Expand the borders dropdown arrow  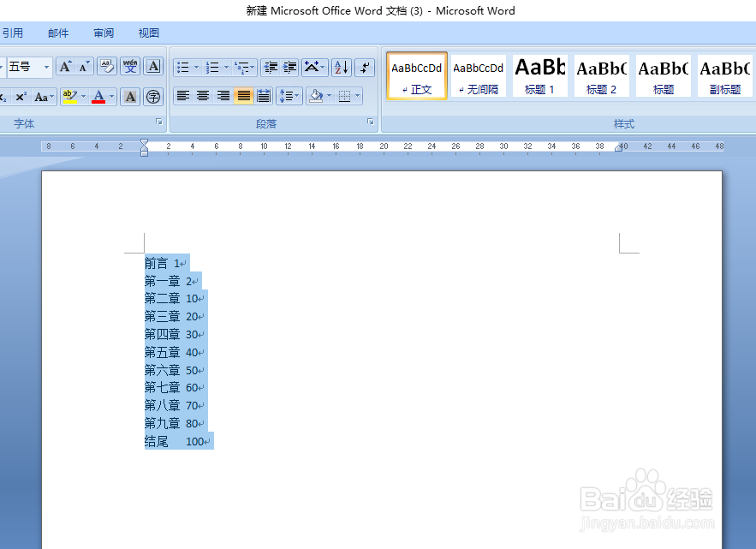click(357, 96)
